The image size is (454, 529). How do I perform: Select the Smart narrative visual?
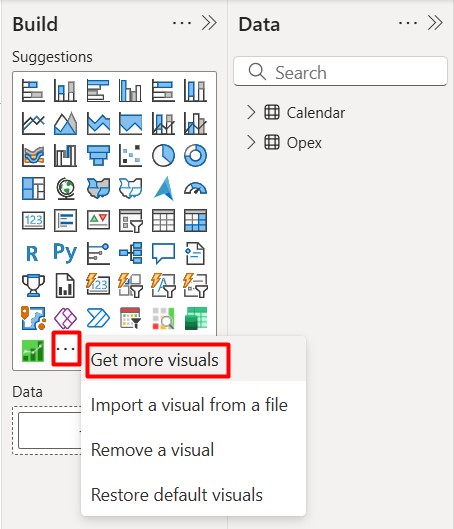pyautogui.click(x=196, y=253)
